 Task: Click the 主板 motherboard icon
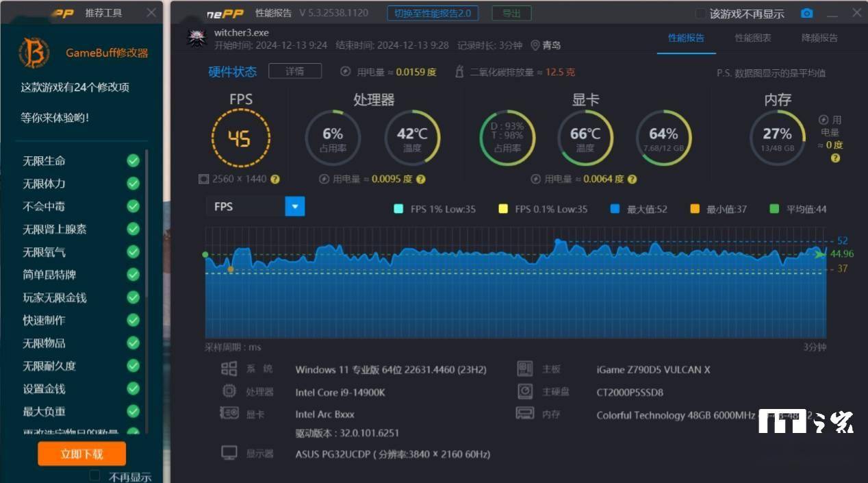(x=525, y=369)
